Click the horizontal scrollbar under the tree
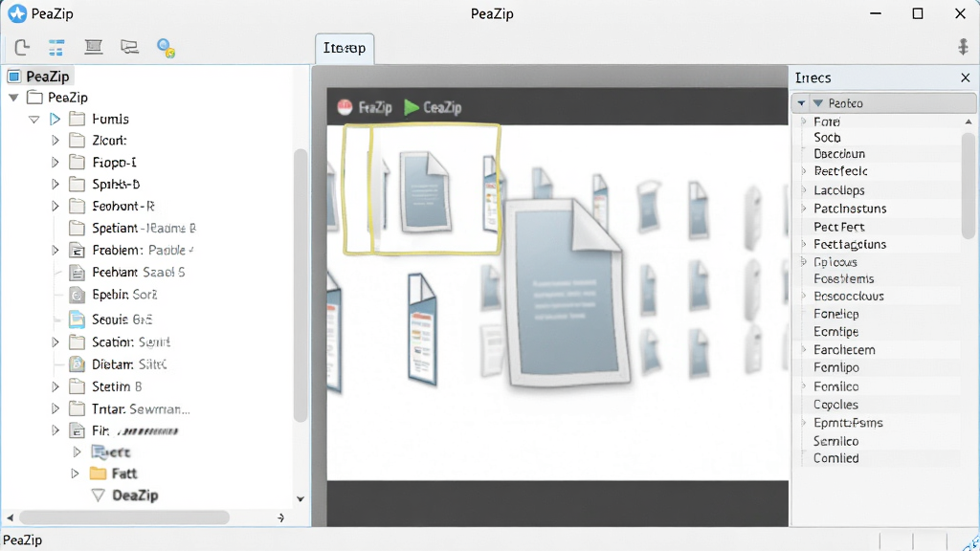Image resolution: width=980 pixels, height=551 pixels. [123, 518]
